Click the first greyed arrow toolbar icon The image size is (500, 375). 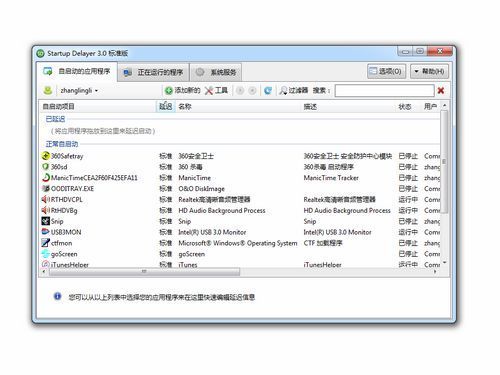pyautogui.click(x=240, y=91)
